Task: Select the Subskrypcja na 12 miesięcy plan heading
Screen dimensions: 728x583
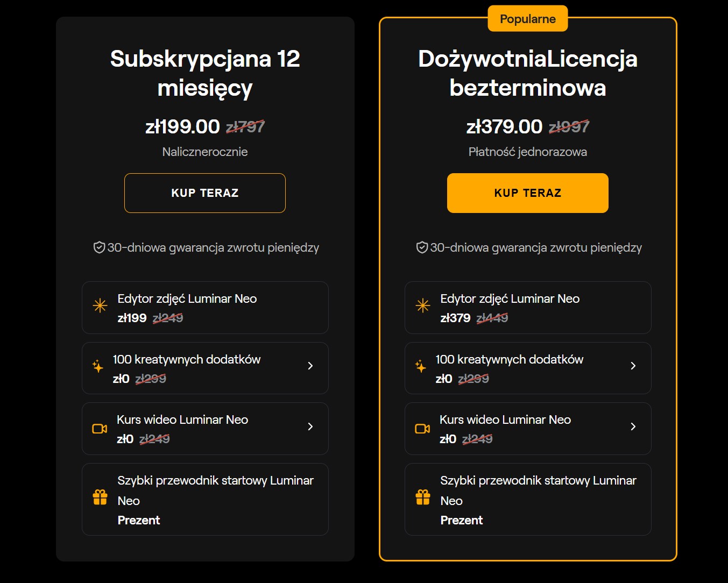Action: 204,73
